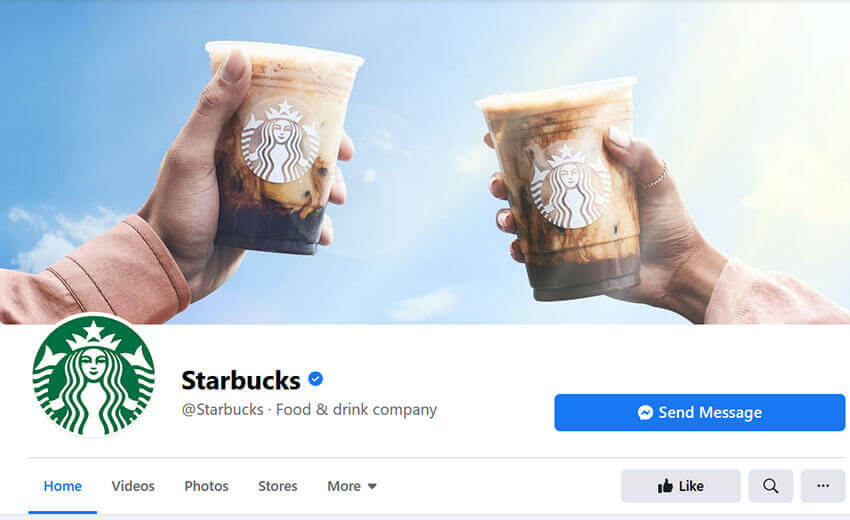Click the siren logo on the left cup
Screen dimensions: 850x520
pyautogui.click(x=280, y=142)
